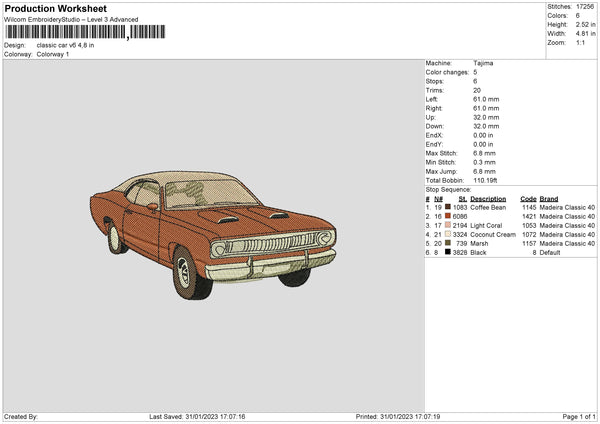Click the Code column header
Image resolution: width=600 pixels, height=424 pixels.
528,198
